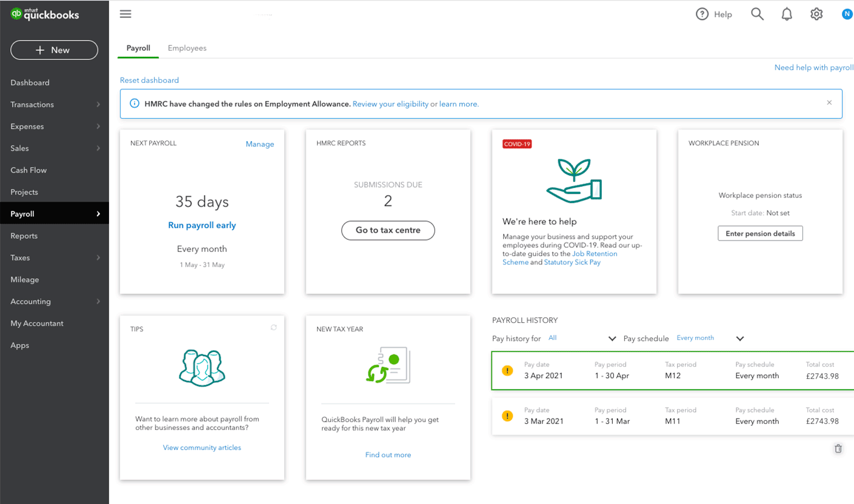The image size is (854, 504).
Task: Dismiss the HMRC Employment Allowance banner
Action: click(829, 103)
